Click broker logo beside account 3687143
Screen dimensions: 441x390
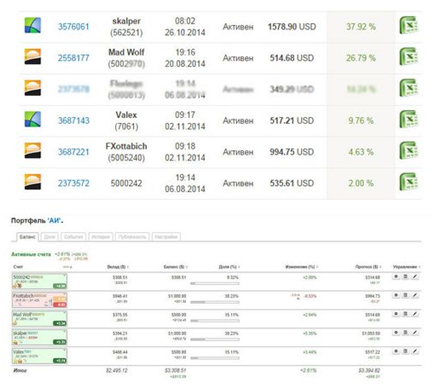[x=33, y=119]
